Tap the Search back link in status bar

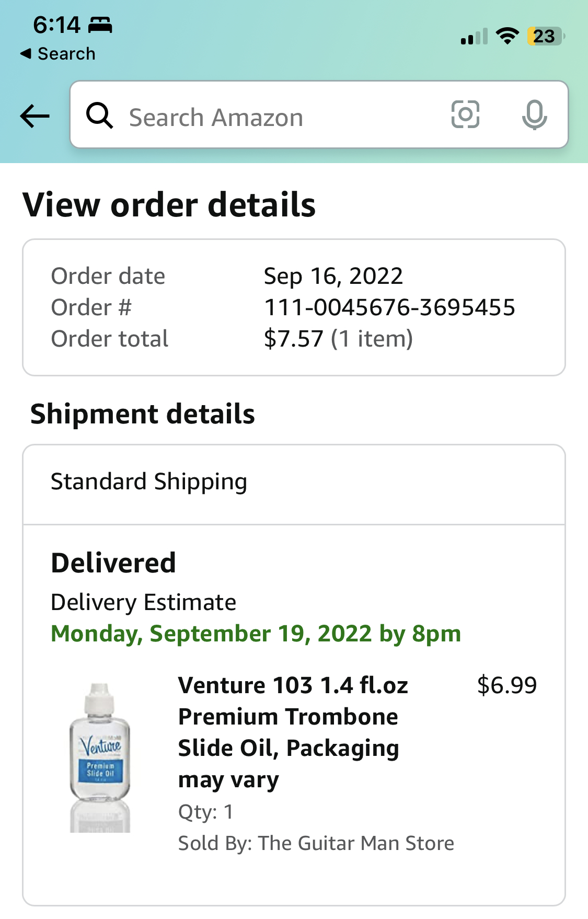(58, 54)
